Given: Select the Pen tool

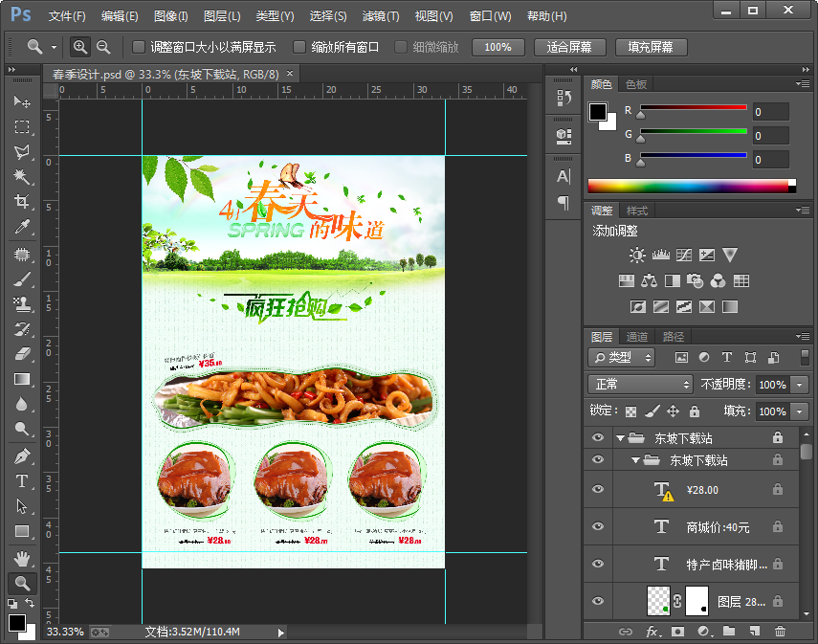Looking at the screenshot, I should coord(21,456).
